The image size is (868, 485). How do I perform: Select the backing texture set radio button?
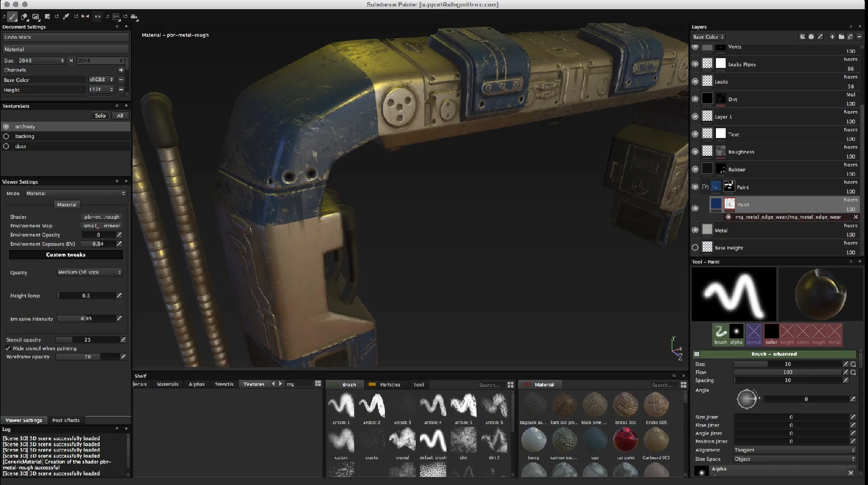coord(6,136)
